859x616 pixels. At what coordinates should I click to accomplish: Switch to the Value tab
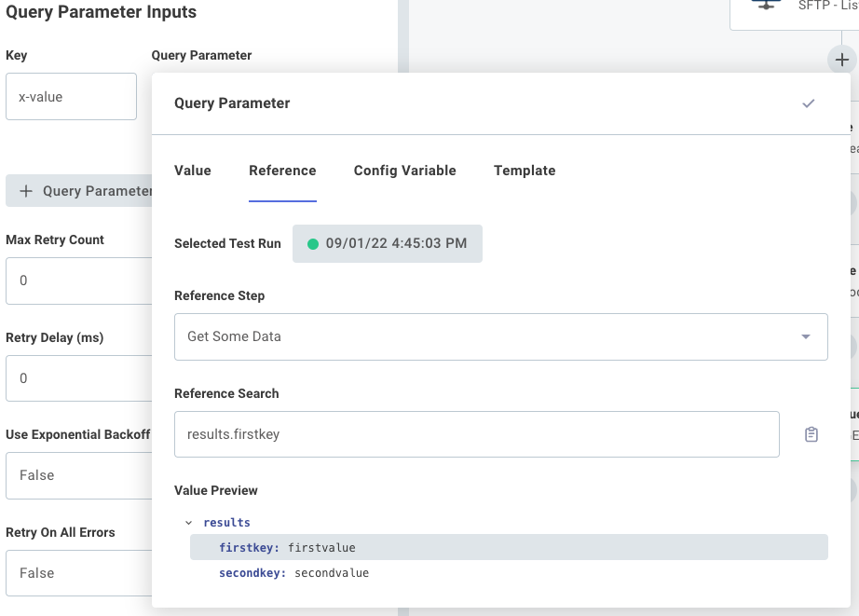(x=192, y=171)
